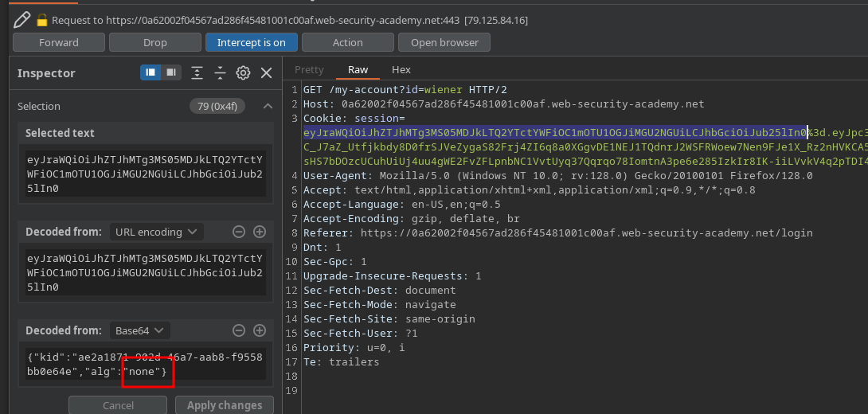868x414 pixels.
Task: Switch Inspector to left-docked layout
Action: [150, 73]
